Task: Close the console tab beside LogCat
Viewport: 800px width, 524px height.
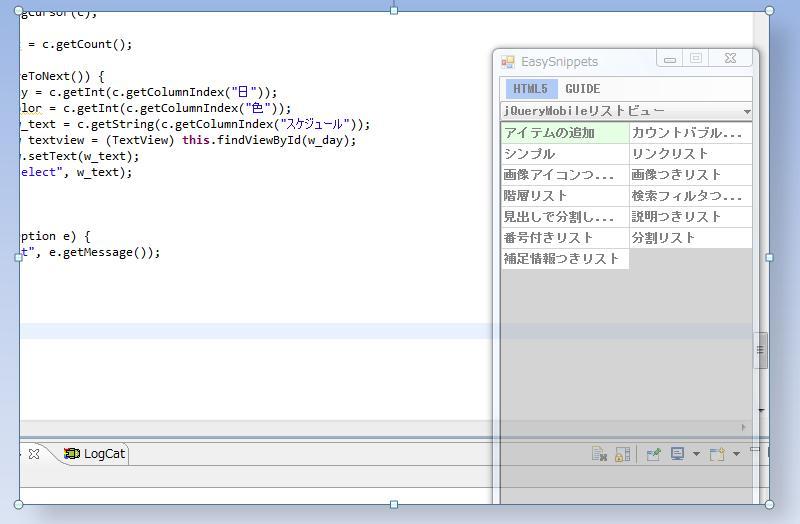Action: click(34, 454)
